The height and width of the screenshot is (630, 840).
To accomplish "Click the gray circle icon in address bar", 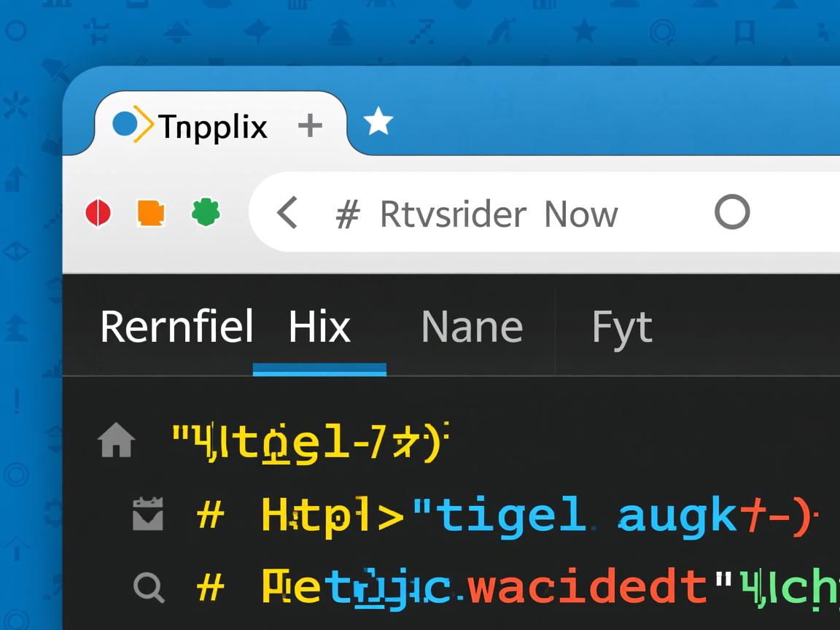I will pos(731,212).
